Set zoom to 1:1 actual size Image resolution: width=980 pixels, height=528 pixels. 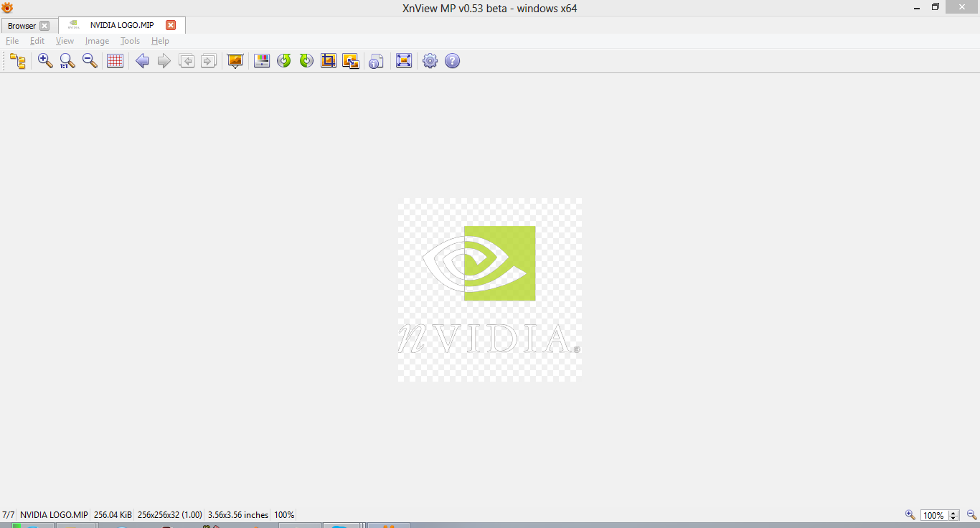pyautogui.click(x=67, y=61)
